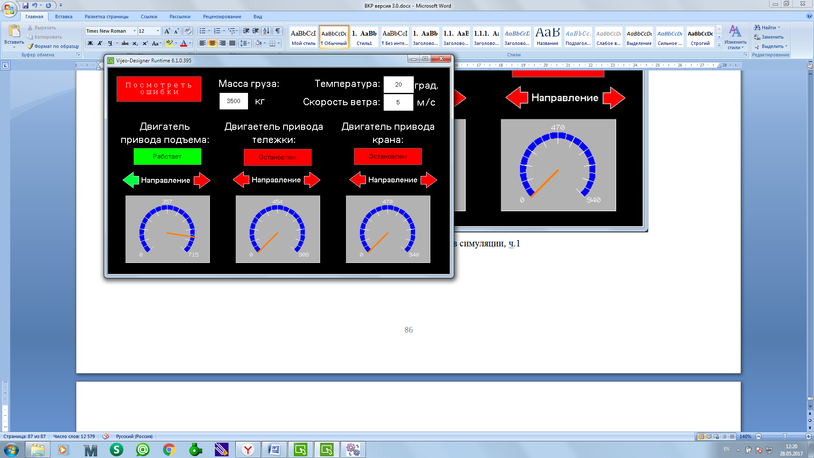This screenshot has width=814, height=458.
Task: Apply subscript formatting
Action: coord(135,44)
